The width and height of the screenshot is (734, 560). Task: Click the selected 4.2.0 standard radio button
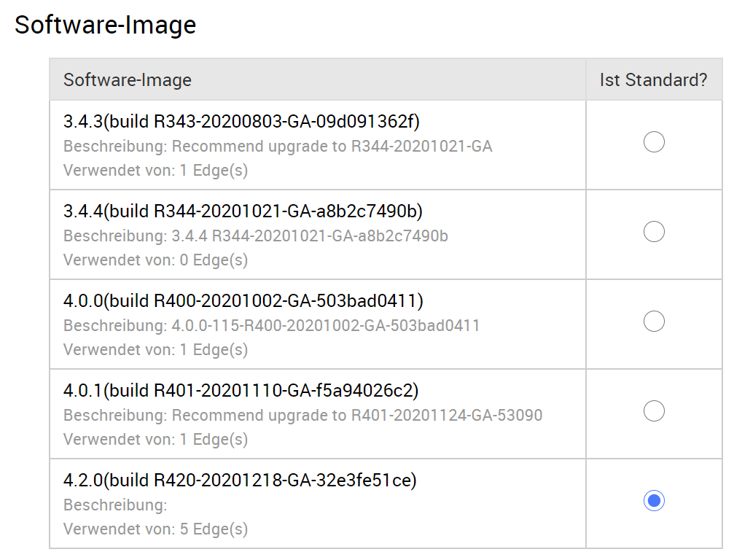pos(654,501)
